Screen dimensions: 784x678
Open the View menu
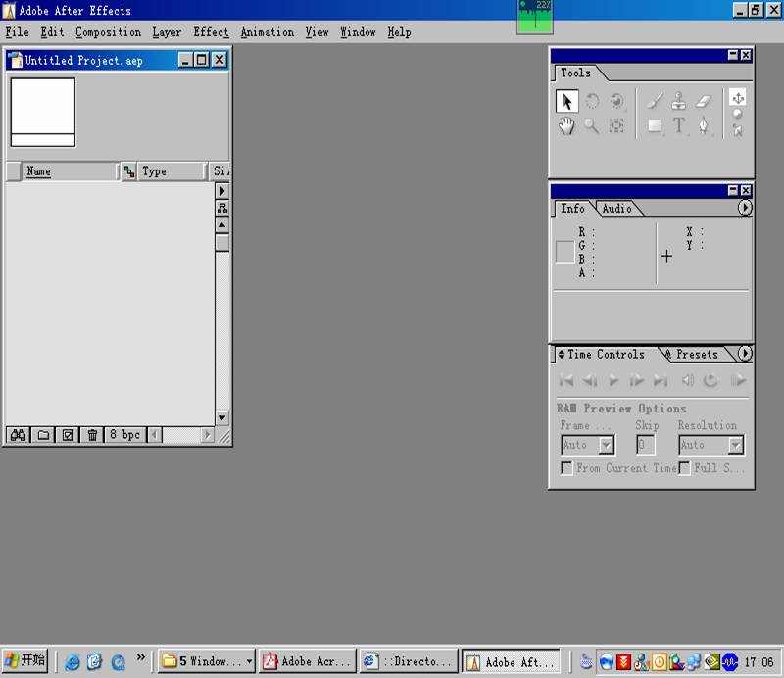click(318, 32)
